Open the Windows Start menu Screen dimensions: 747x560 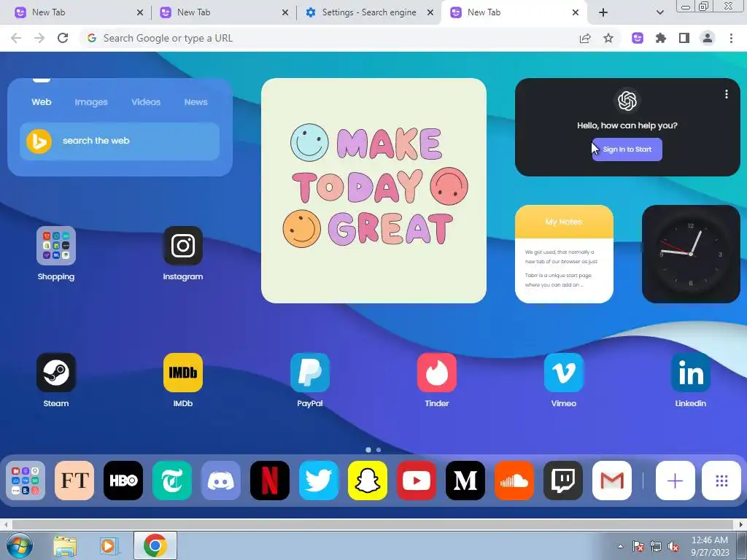pyautogui.click(x=20, y=545)
